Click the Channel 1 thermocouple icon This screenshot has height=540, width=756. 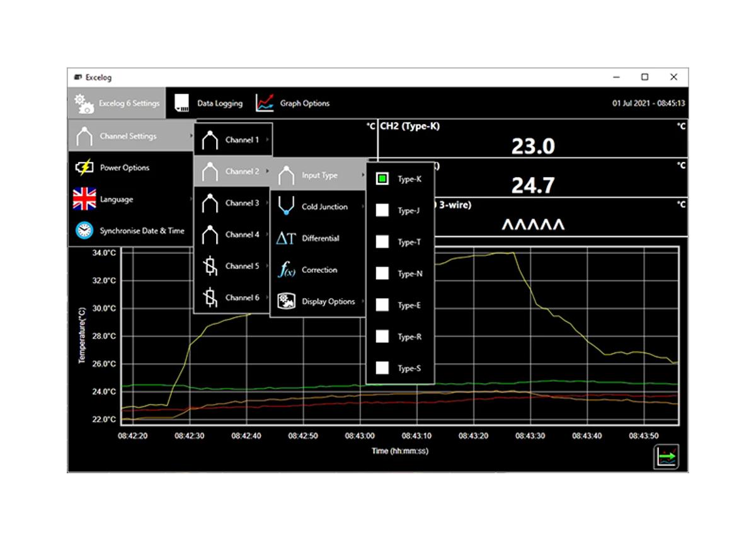(x=210, y=141)
